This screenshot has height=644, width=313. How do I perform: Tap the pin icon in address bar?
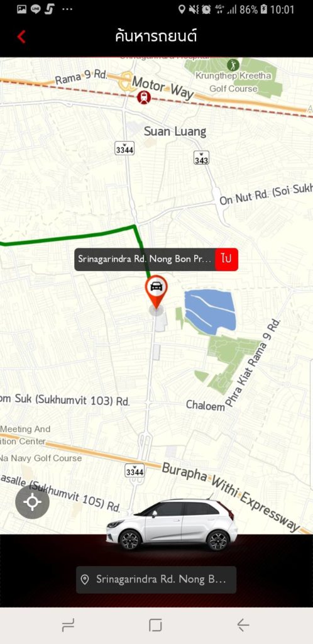[85, 579]
